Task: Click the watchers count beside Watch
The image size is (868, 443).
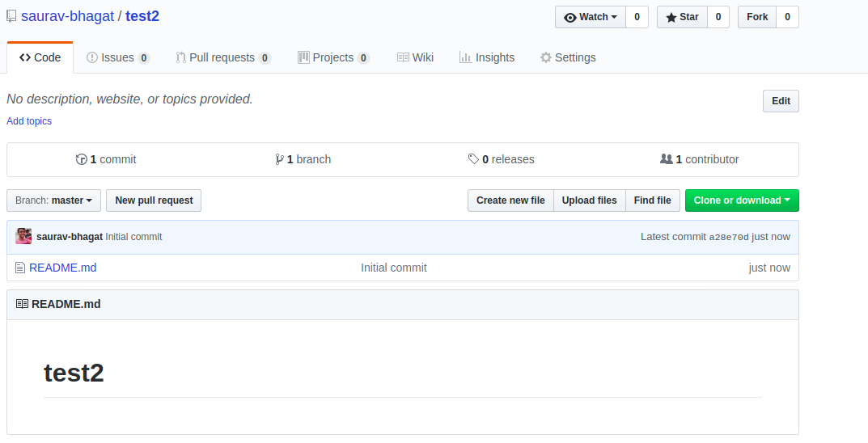Action: [x=637, y=17]
